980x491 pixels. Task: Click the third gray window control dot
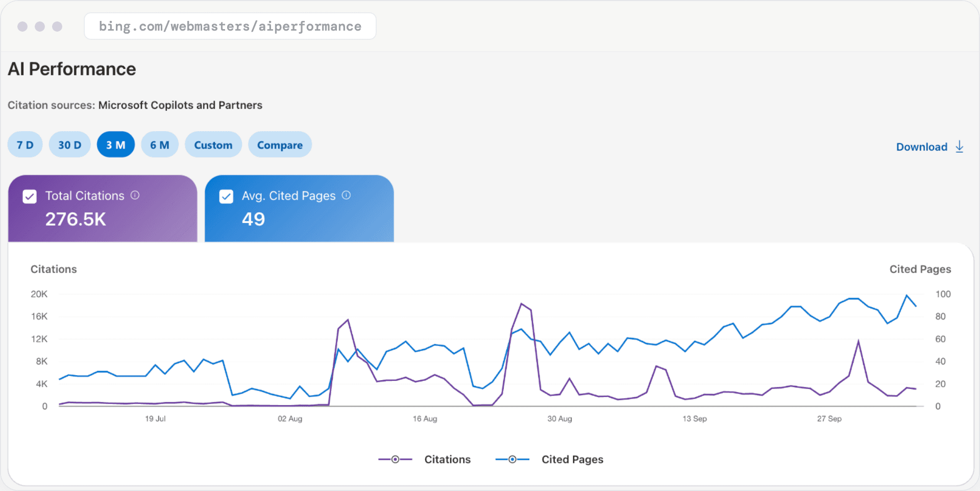coord(57,27)
